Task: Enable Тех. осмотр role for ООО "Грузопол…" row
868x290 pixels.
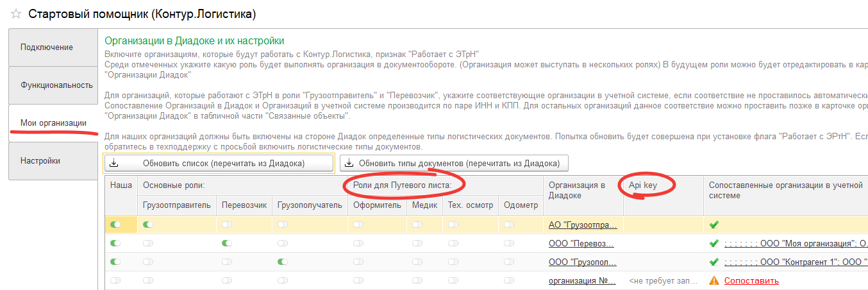Action: click(455, 262)
